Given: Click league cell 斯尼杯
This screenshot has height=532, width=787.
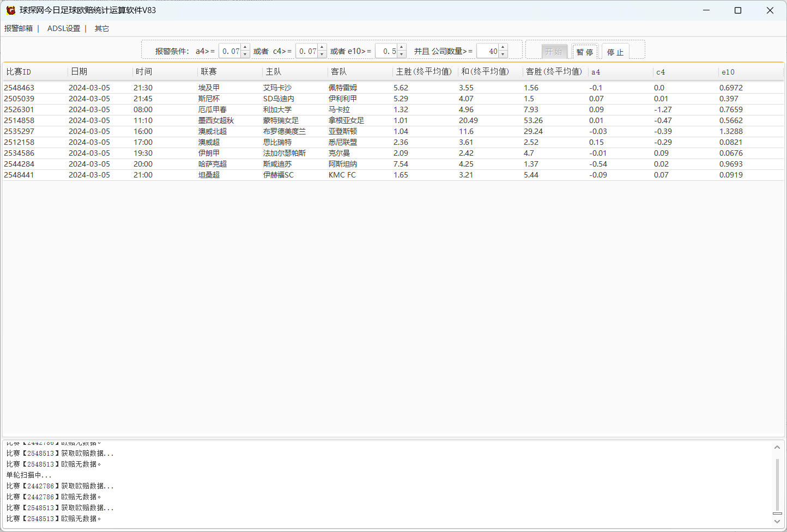Looking at the screenshot, I should click(x=209, y=99).
